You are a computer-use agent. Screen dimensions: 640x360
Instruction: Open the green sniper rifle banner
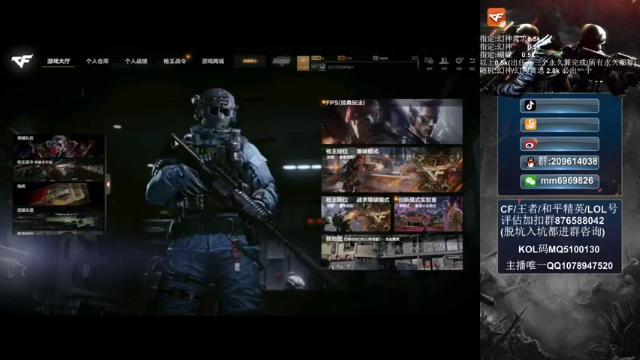[59, 218]
